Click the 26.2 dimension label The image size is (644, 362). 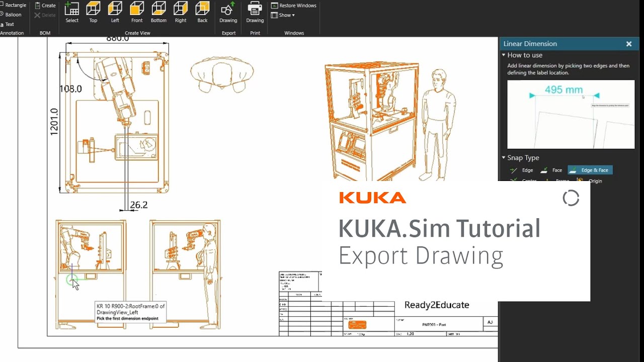coord(138,205)
